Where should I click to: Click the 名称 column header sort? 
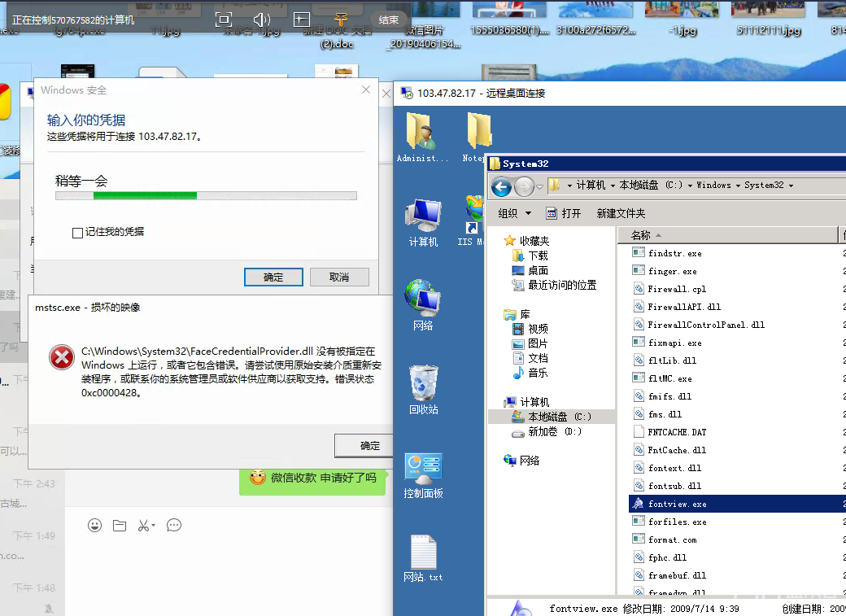pyautogui.click(x=726, y=235)
